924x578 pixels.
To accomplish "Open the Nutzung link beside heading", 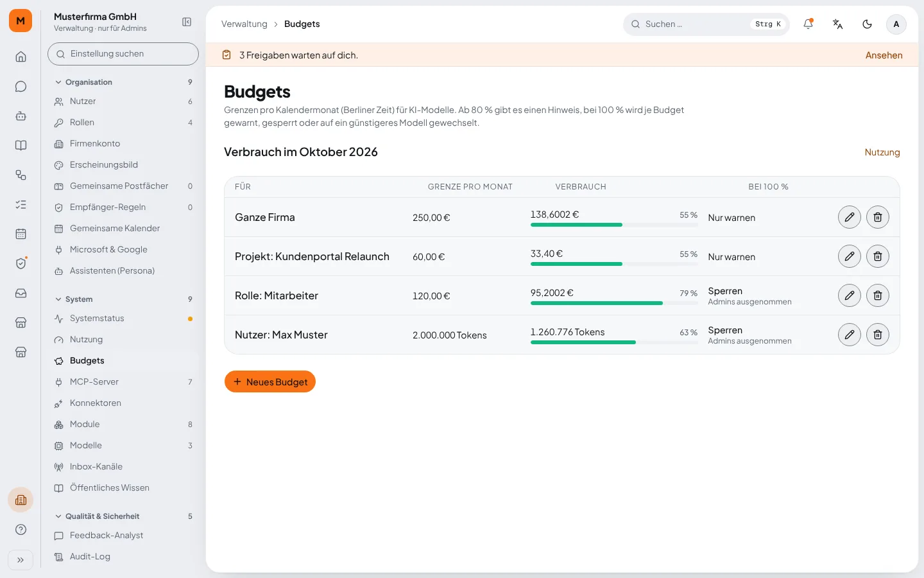I will (x=882, y=152).
